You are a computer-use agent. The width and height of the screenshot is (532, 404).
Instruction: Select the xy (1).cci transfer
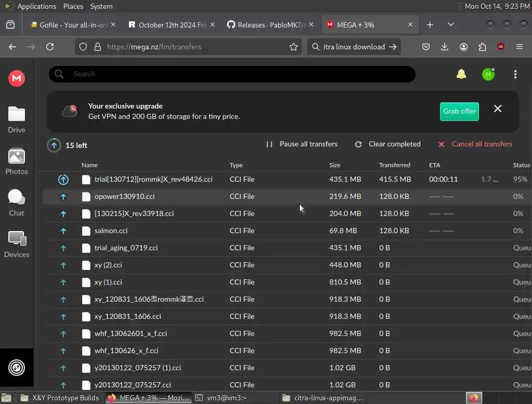[287, 282]
